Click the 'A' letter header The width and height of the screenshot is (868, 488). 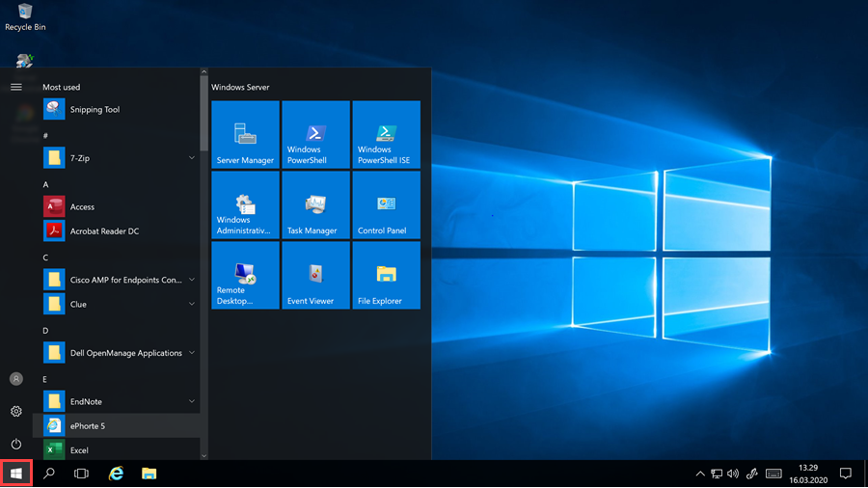(45, 184)
